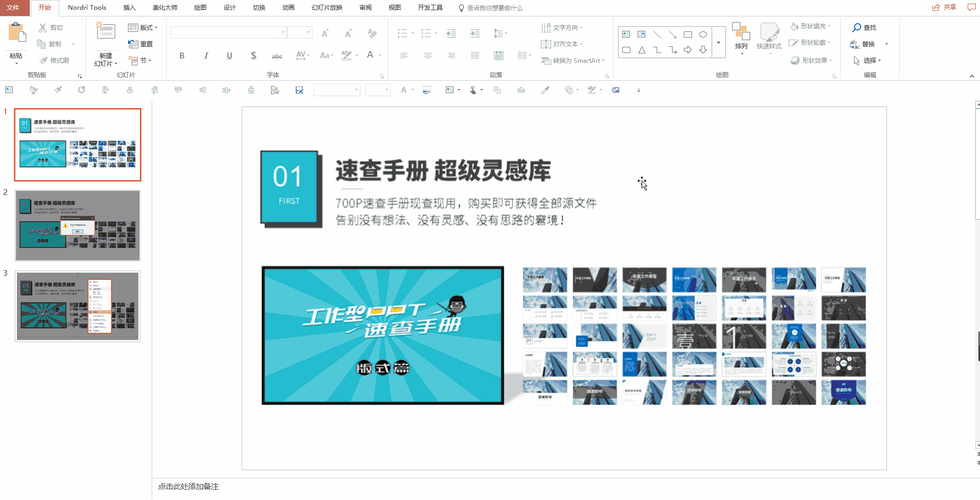
Task: Click the Find (查找) magnifier icon
Action: pyautogui.click(x=857, y=28)
